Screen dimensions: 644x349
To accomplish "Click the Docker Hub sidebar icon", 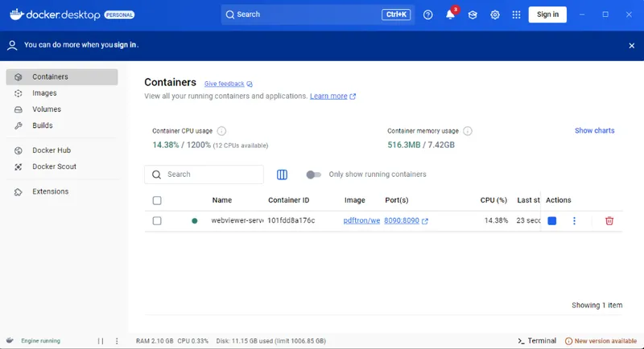I will coord(18,150).
